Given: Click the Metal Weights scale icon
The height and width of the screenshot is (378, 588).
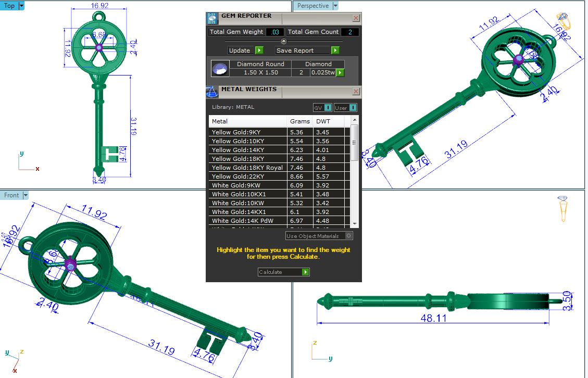Looking at the screenshot, I should click(212, 92).
